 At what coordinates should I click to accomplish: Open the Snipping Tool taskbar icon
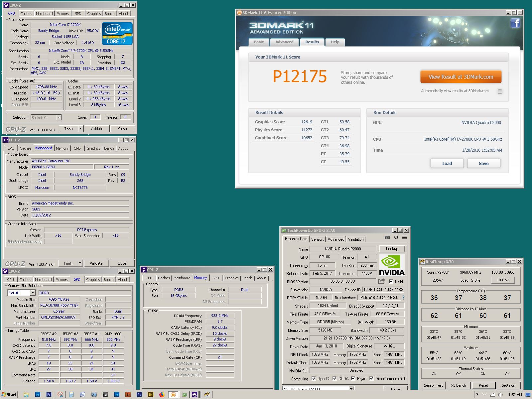click(60, 395)
